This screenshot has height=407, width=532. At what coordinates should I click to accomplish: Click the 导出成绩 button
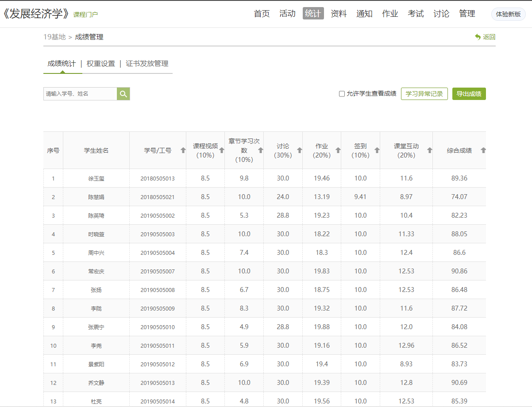[x=469, y=94]
